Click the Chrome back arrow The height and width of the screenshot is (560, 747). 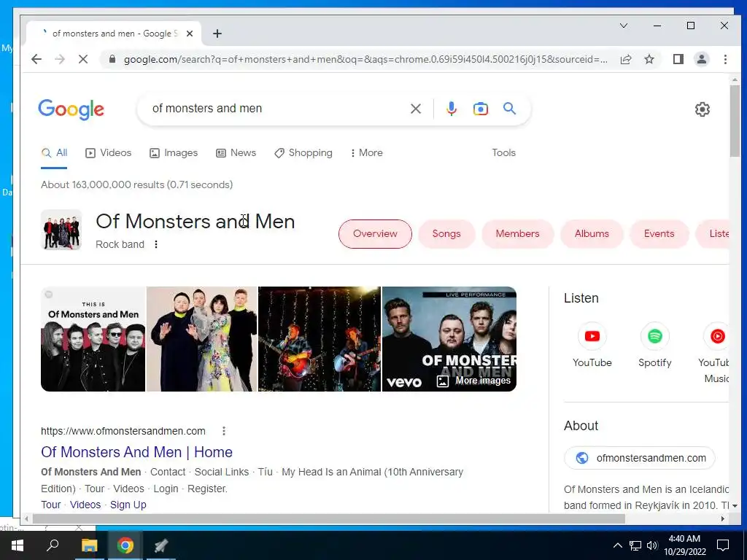click(x=36, y=59)
